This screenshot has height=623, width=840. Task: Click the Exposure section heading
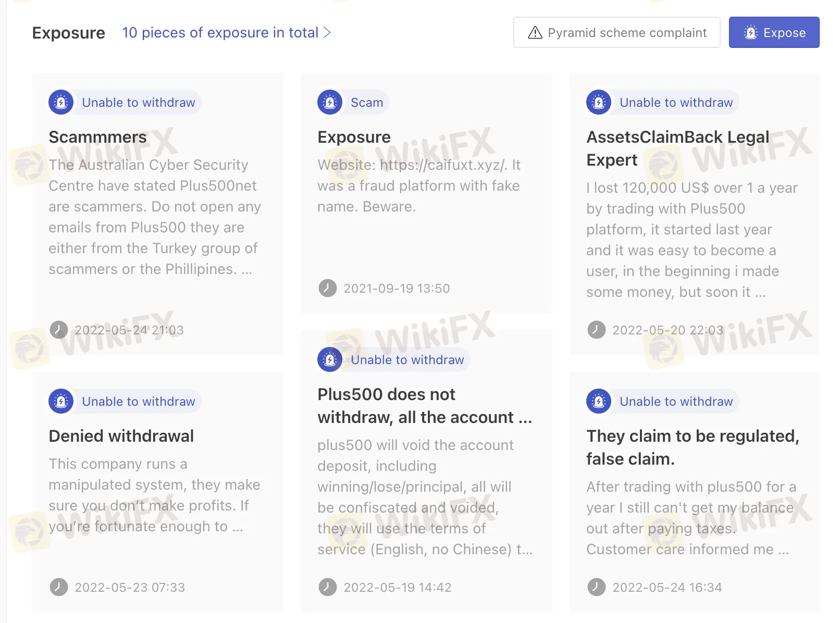coord(69,33)
